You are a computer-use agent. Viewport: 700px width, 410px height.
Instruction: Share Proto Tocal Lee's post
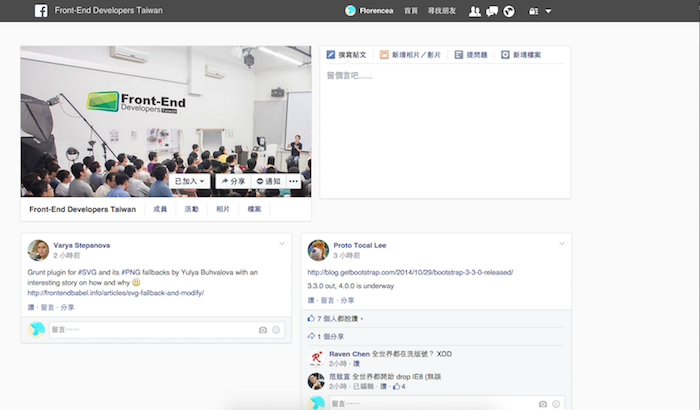pyautogui.click(x=347, y=300)
